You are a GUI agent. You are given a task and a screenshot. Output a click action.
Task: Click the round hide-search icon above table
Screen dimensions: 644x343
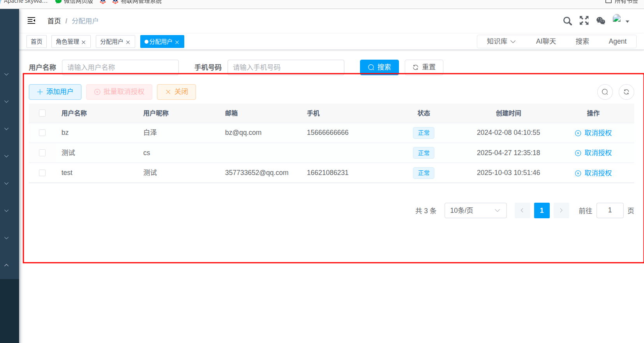pos(605,92)
